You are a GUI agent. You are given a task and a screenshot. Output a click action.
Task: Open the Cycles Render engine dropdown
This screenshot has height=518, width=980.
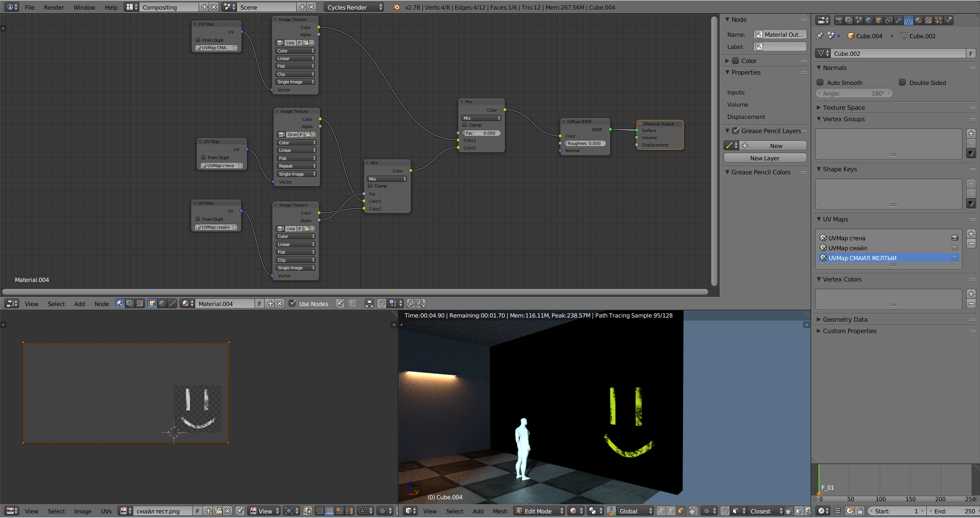click(x=353, y=7)
